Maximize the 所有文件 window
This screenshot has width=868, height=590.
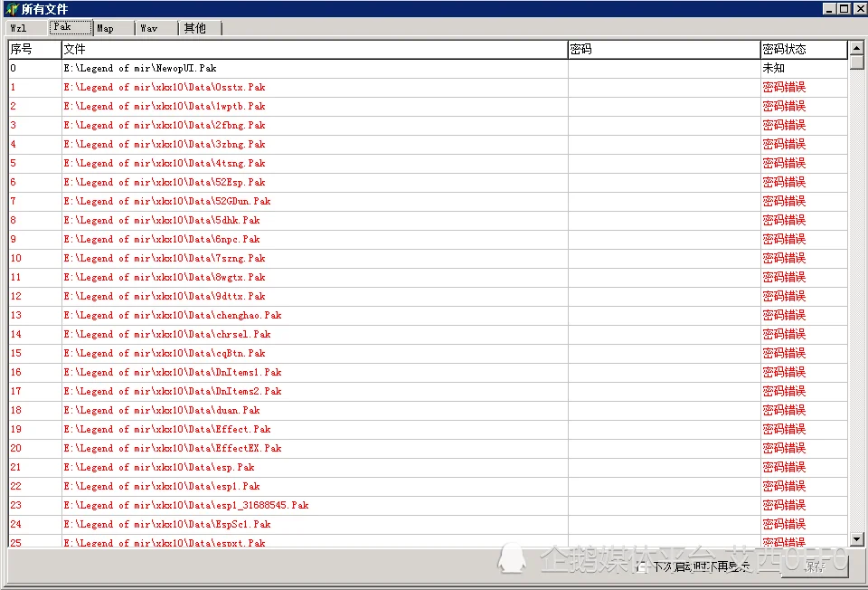(844, 9)
